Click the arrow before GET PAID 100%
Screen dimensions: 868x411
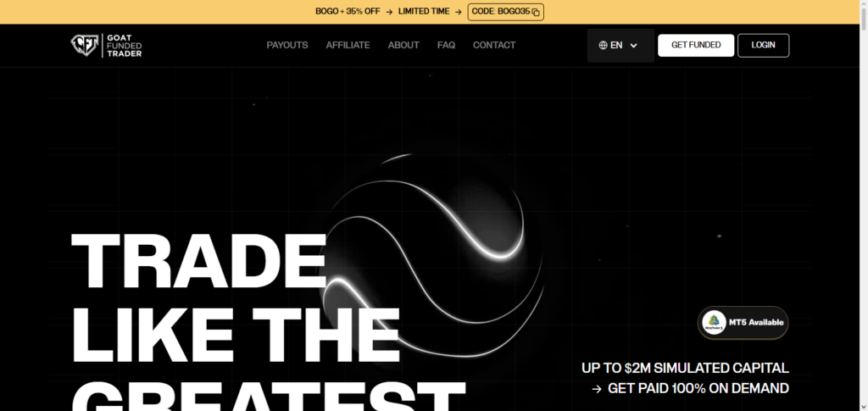(x=597, y=389)
